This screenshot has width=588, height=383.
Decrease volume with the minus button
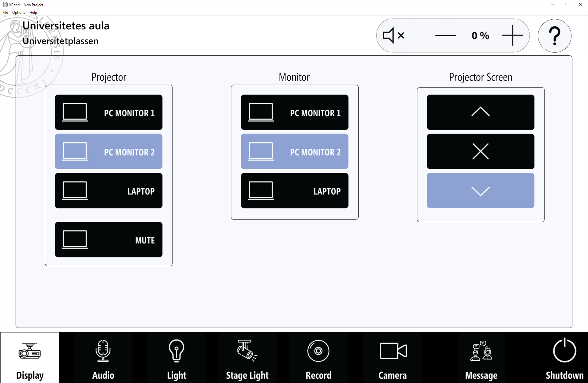coord(445,36)
